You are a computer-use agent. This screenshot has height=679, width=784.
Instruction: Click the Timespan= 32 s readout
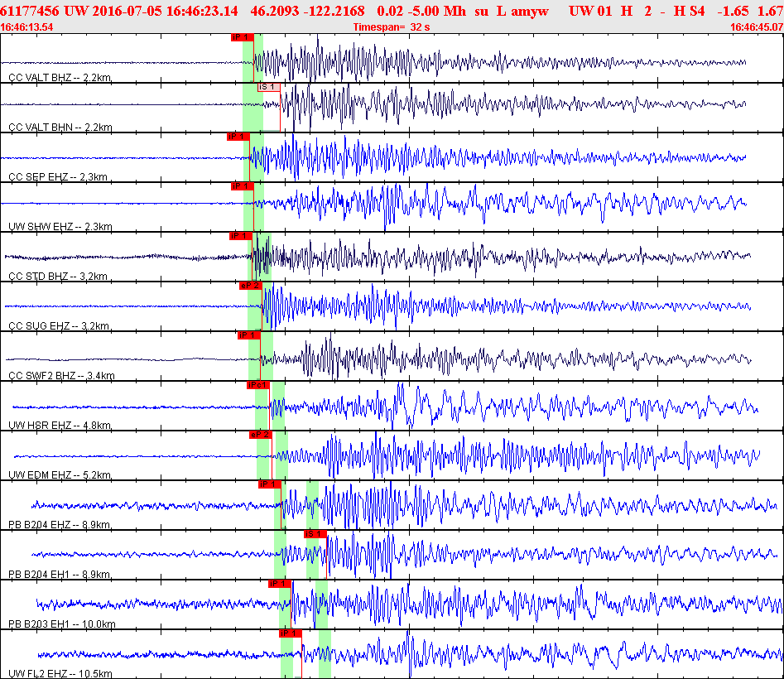tap(392, 27)
